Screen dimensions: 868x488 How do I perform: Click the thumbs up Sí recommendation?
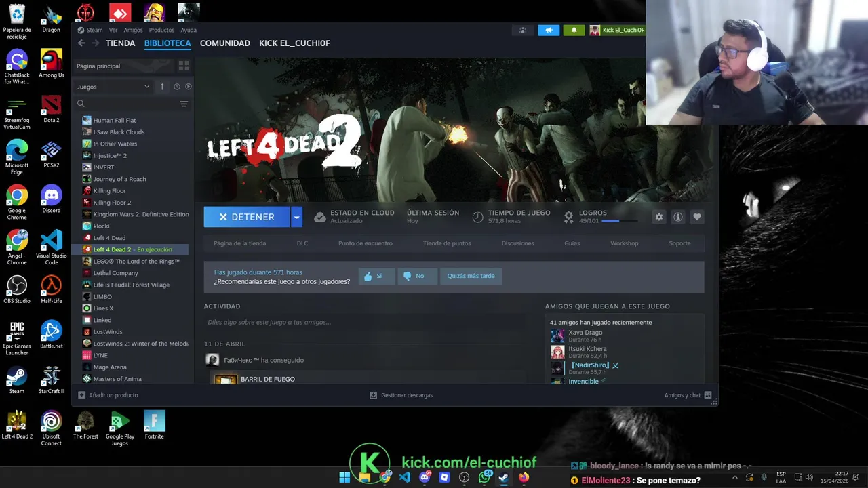pos(376,276)
